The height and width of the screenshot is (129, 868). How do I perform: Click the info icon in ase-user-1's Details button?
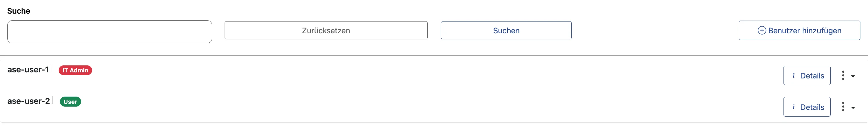pyautogui.click(x=794, y=76)
